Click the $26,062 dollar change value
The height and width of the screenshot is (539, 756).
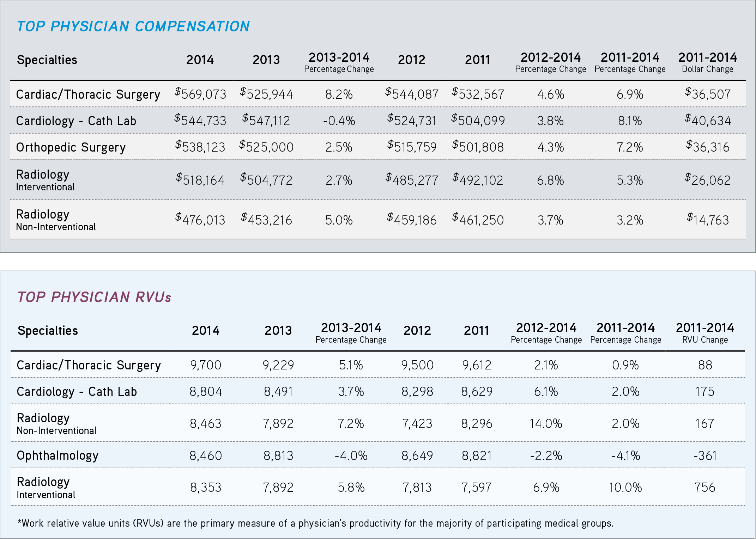pos(707,180)
